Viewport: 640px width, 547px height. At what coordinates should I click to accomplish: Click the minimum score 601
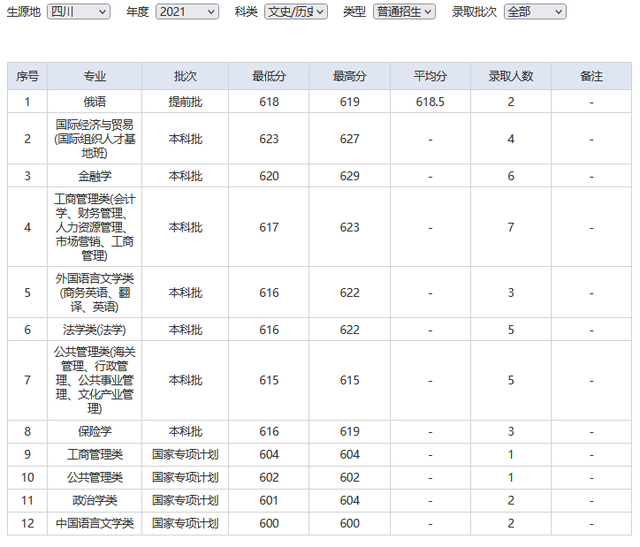[269, 500]
